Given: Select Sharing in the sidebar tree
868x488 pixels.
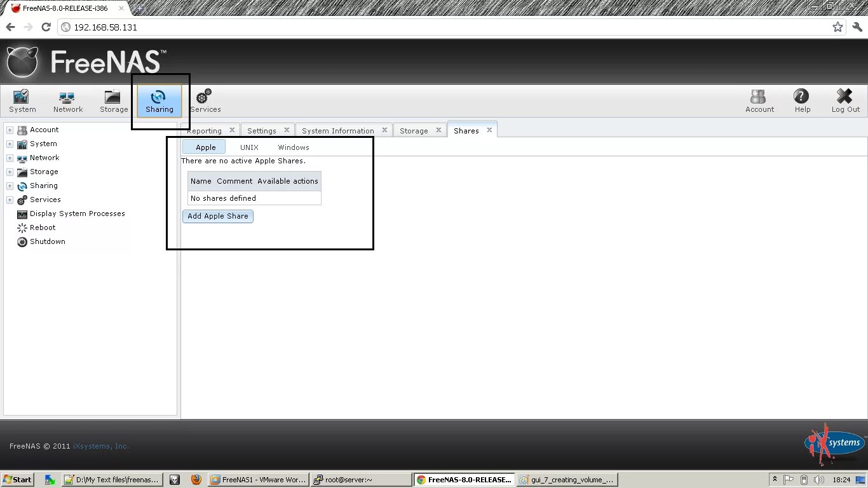Looking at the screenshot, I should point(43,186).
